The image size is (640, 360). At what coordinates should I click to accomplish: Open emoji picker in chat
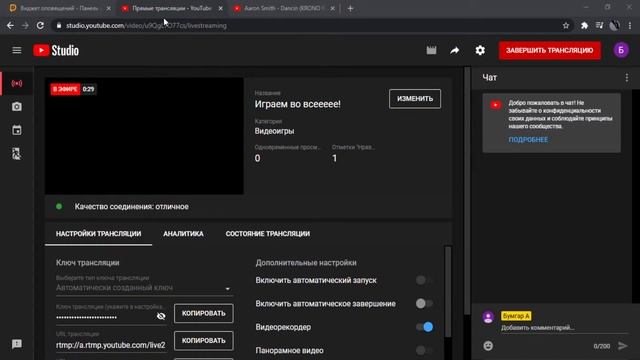click(x=488, y=346)
